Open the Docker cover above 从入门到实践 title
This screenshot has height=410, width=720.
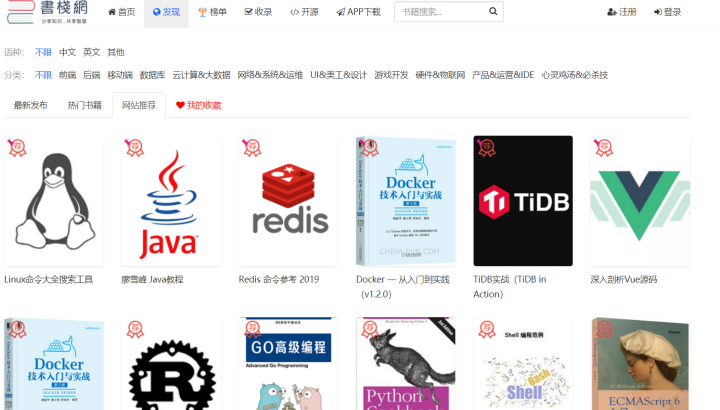pyautogui.click(x=406, y=201)
